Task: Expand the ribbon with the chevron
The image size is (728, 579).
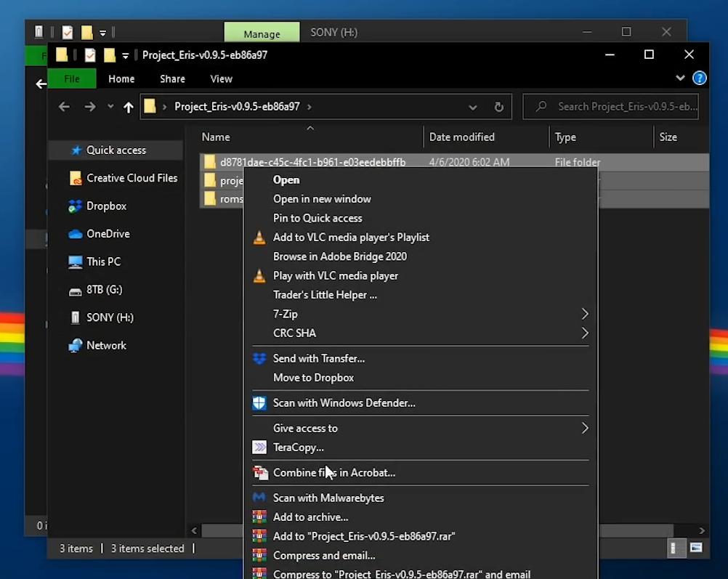Action: (x=680, y=78)
